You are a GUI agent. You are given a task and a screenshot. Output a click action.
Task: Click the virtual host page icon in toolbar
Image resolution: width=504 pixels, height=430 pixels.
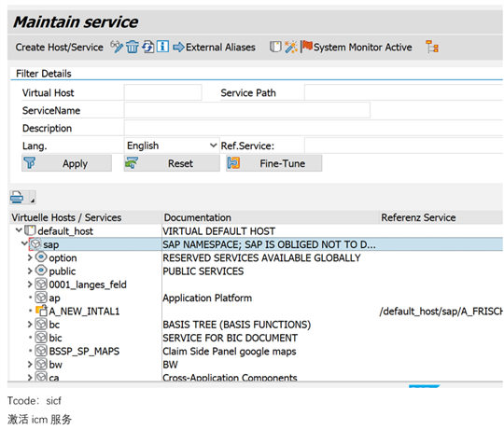[x=275, y=47]
